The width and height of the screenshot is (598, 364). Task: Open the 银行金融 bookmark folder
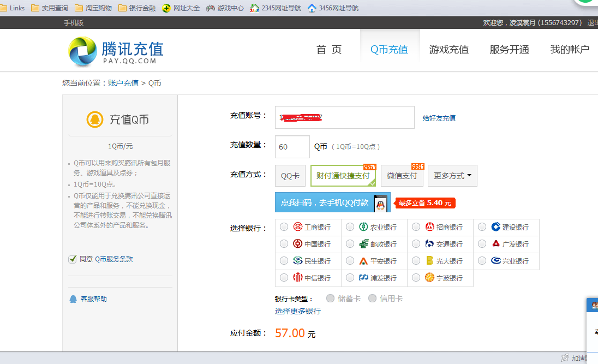click(x=137, y=8)
